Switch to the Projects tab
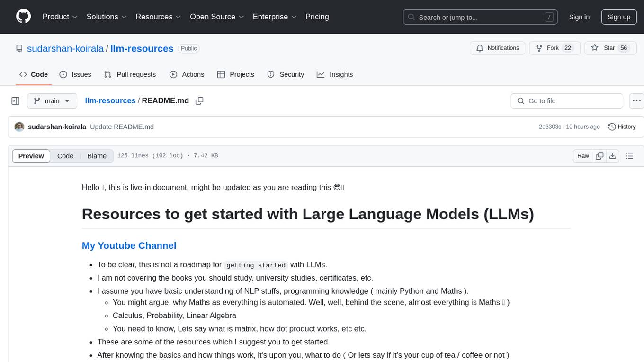The width and height of the screenshot is (644, 362). (x=236, y=74)
